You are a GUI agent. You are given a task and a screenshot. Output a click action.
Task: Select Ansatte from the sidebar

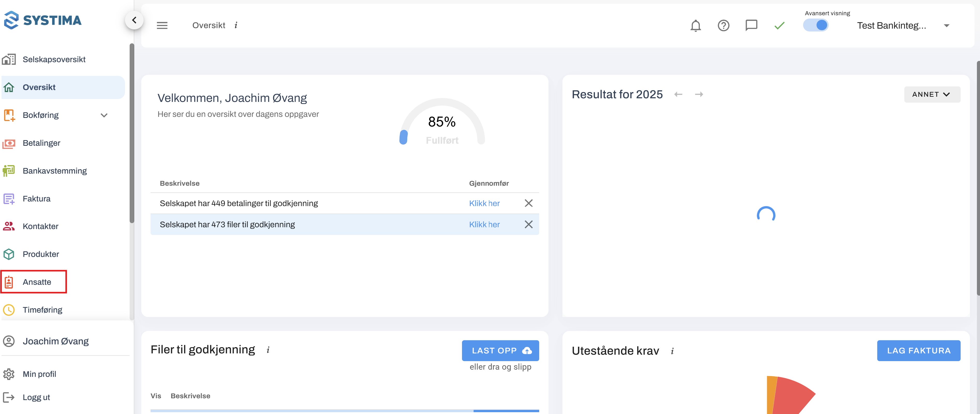click(36, 282)
